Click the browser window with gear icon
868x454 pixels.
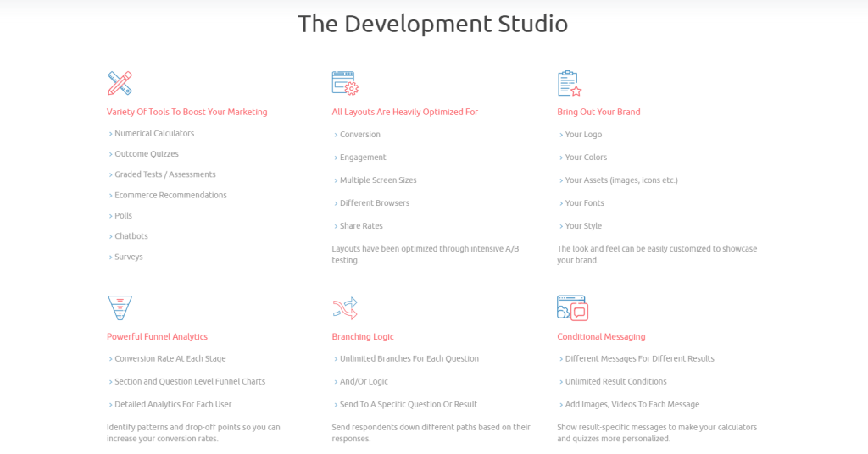pyautogui.click(x=345, y=83)
